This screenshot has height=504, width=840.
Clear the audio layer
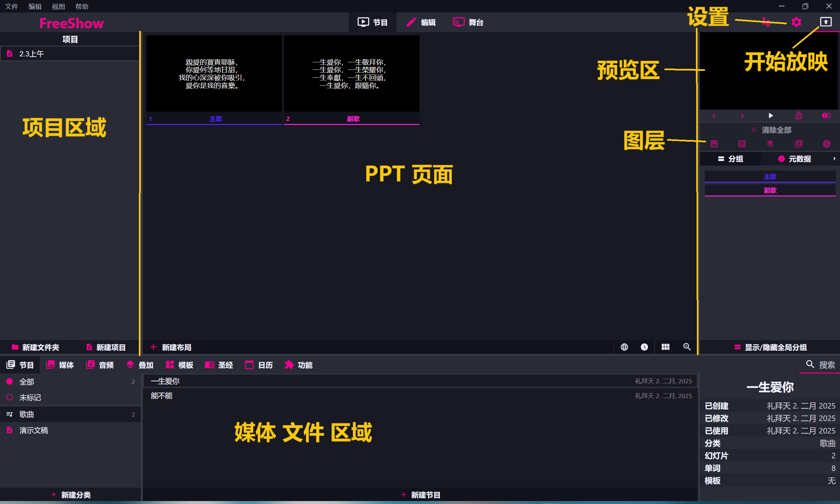coord(799,144)
